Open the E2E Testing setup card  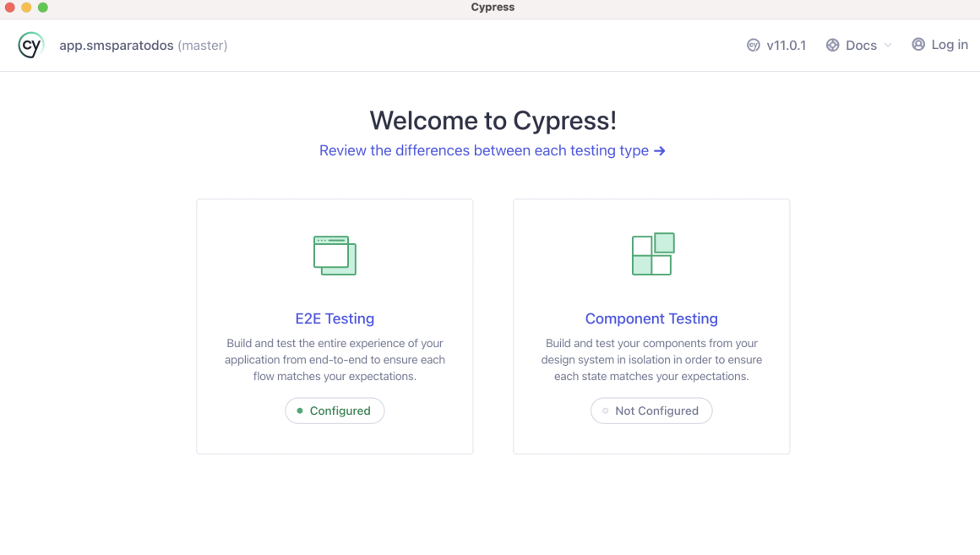pos(335,326)
